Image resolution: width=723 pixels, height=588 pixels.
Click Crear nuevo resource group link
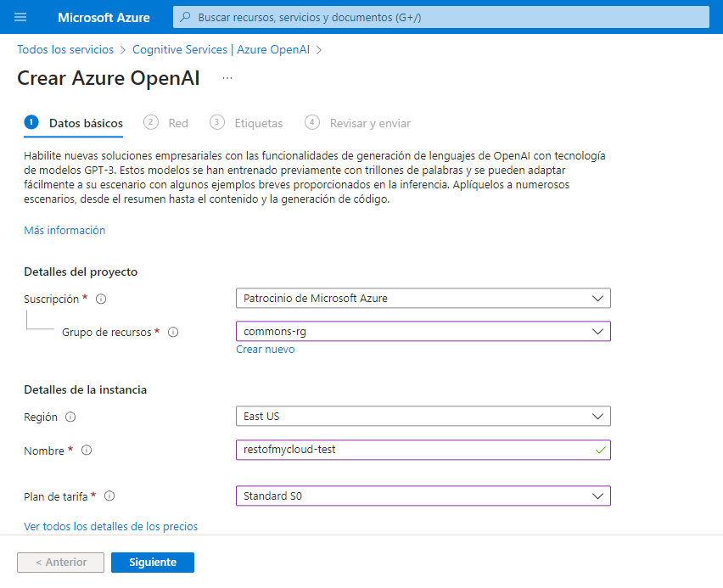click(265, 349)
